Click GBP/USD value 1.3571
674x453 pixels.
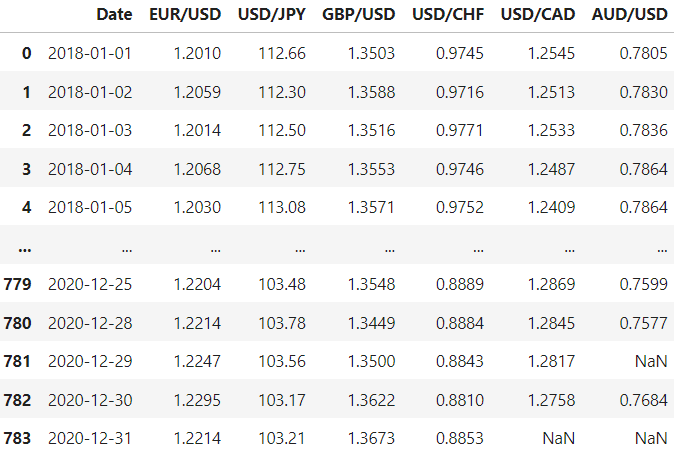[x=371, y=207]
